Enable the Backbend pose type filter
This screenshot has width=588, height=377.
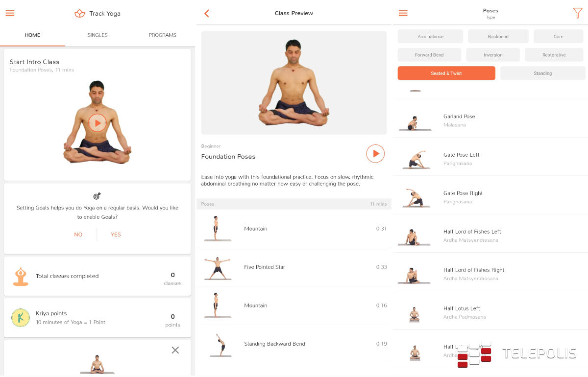point(498,37)
